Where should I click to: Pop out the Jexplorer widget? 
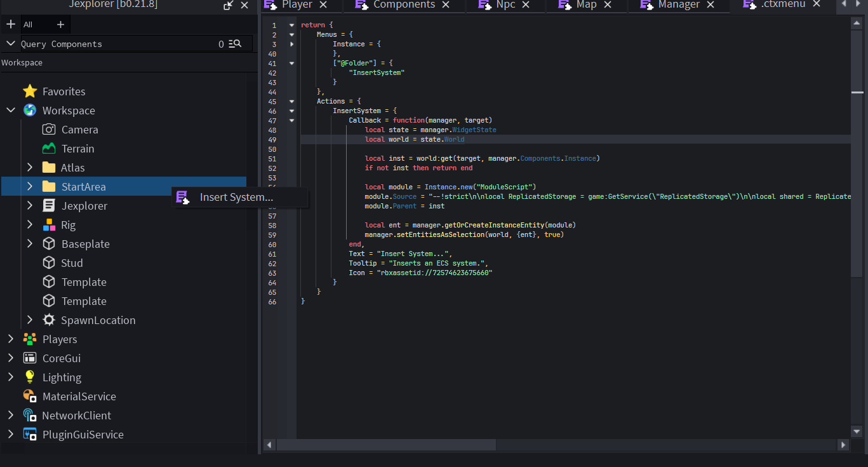[229, 5]
